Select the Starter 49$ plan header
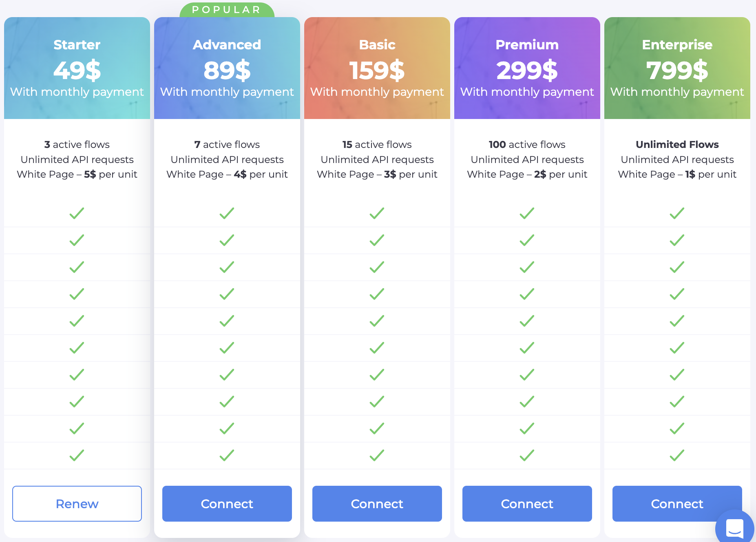 77,68
